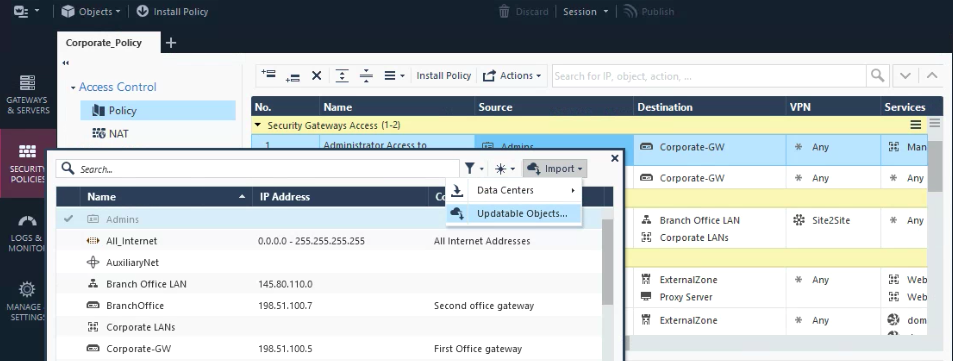Viewport: 953px width, 361px height.
Task: Open the Session dropdown
Action: coord(585,11)
